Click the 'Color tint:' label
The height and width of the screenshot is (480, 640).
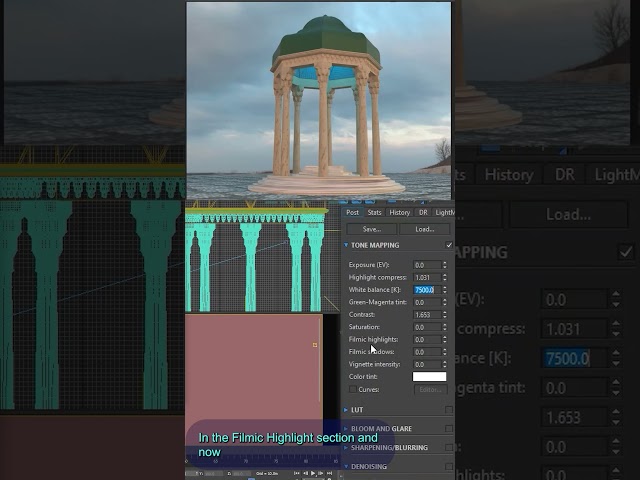(x=363, y=376)
